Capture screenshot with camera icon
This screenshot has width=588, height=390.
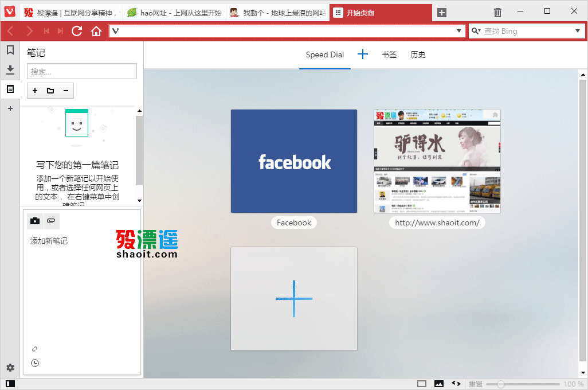35,221
